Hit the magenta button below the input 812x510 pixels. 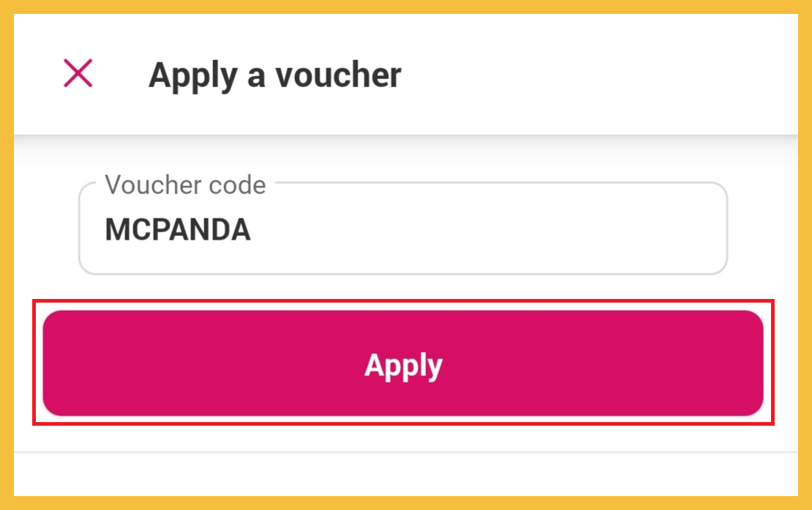pyautogui.click(x=403, y=364)
